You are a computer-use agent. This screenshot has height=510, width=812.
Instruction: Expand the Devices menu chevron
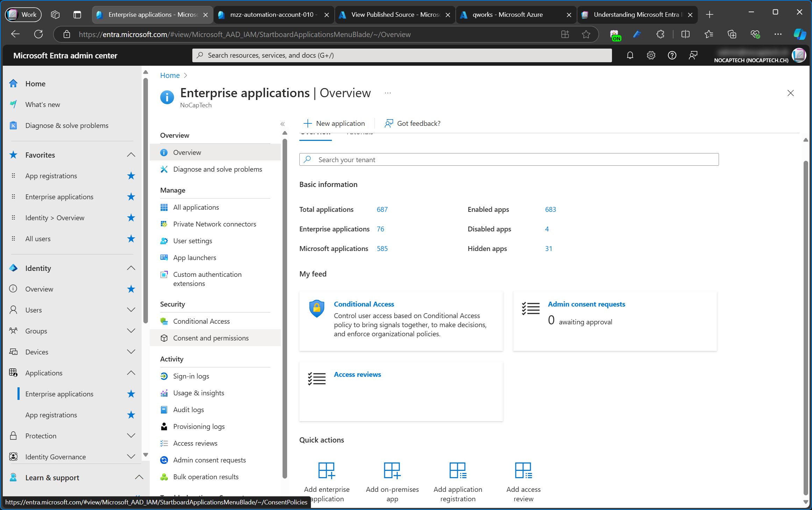131,352
